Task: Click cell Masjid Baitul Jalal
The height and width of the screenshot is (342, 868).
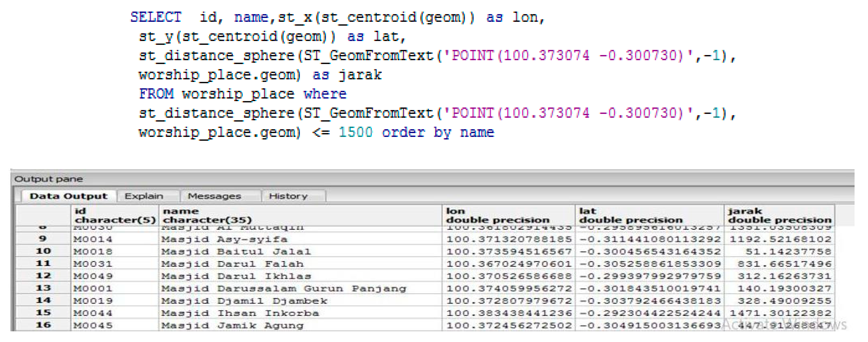Action: [x=236, y=252]
